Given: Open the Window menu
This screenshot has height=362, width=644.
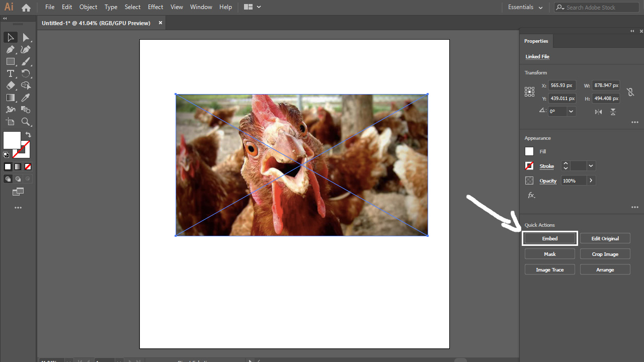Looking at the screenshot, I should pos(201,7).
